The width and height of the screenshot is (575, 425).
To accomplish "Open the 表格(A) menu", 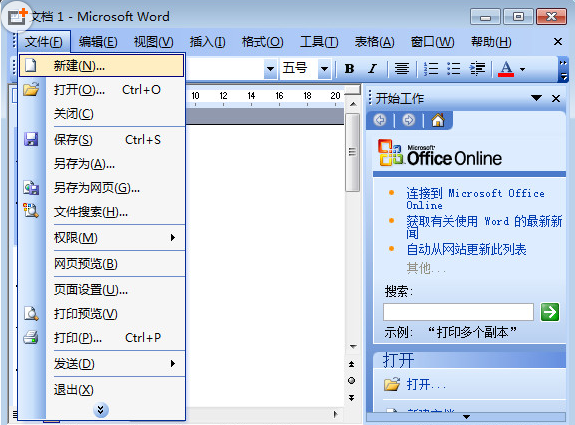I will pyautogui.click(x=374, y=42).
